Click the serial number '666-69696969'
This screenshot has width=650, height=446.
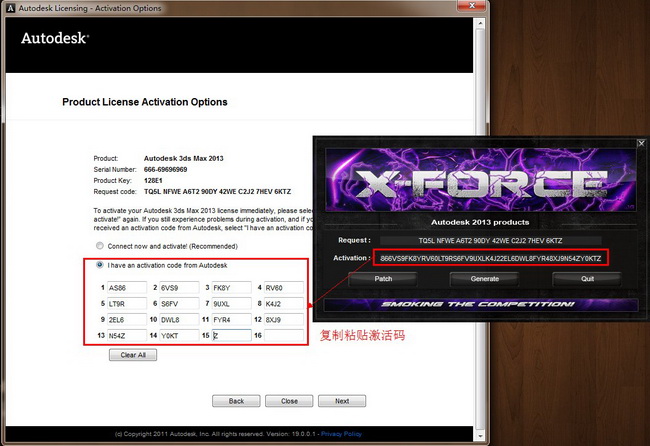[x=165, y=170]
